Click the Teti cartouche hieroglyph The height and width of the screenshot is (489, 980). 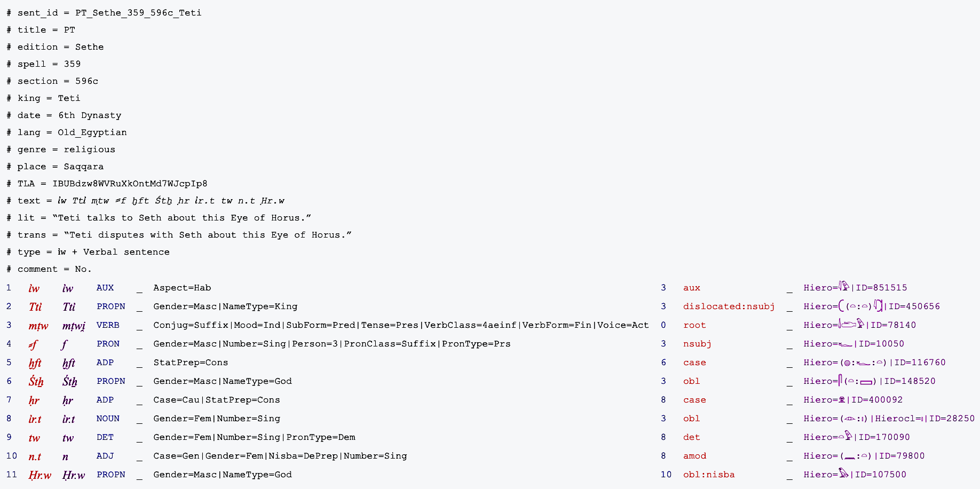(860, 306)
